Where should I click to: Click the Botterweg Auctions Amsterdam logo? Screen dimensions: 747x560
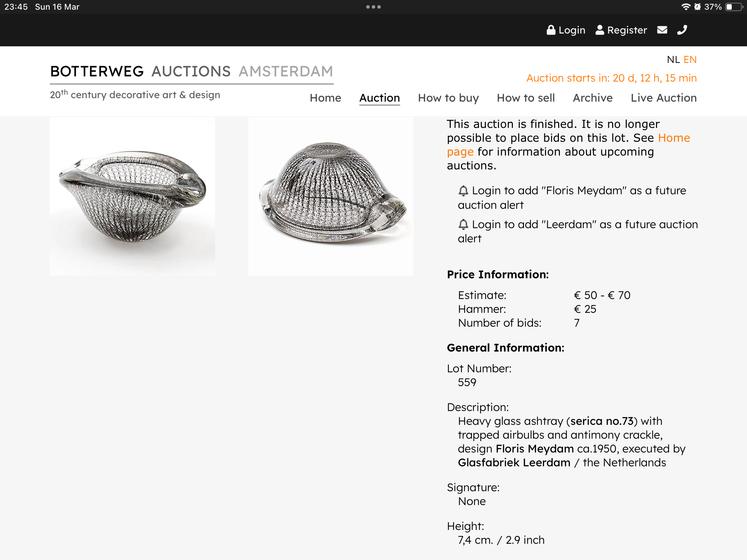point(192,72)
